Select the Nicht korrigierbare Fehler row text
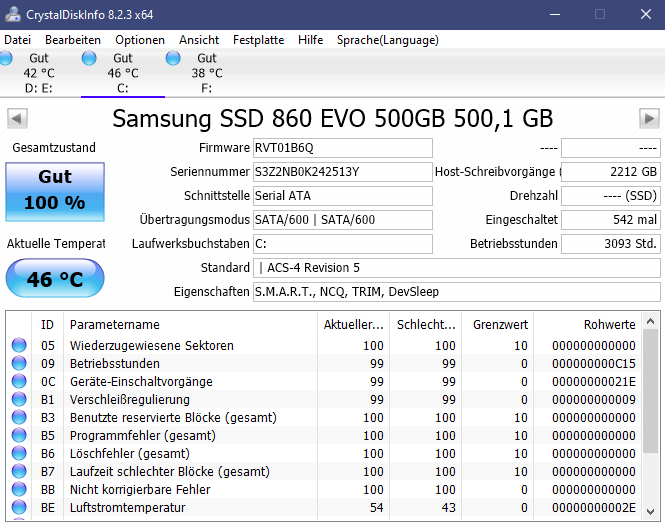 (140, 489)
